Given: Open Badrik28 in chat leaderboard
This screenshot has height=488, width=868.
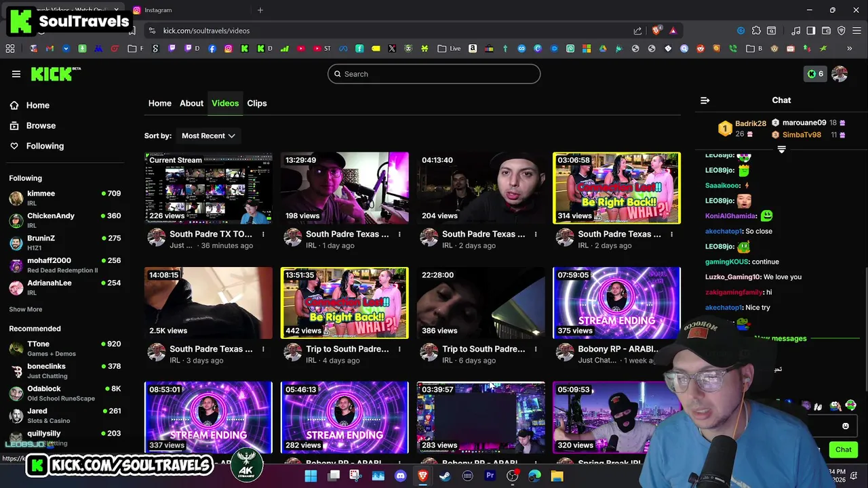Looking at the screenshot, I should [750, 123].
